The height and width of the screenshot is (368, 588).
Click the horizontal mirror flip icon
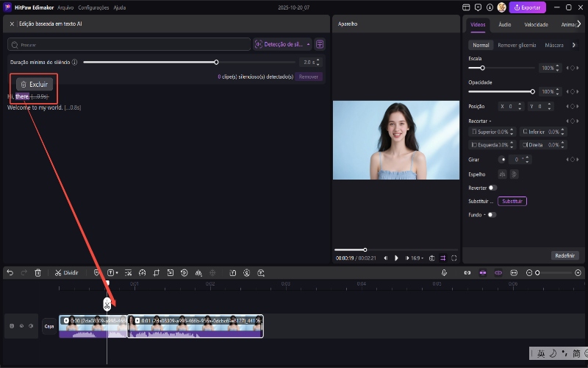502,174
